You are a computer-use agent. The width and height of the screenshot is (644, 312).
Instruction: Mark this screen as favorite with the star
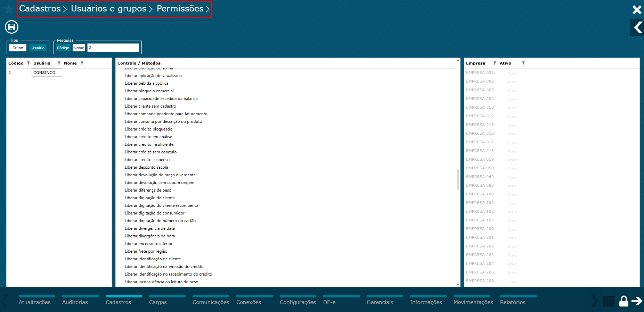click(9, 9)
